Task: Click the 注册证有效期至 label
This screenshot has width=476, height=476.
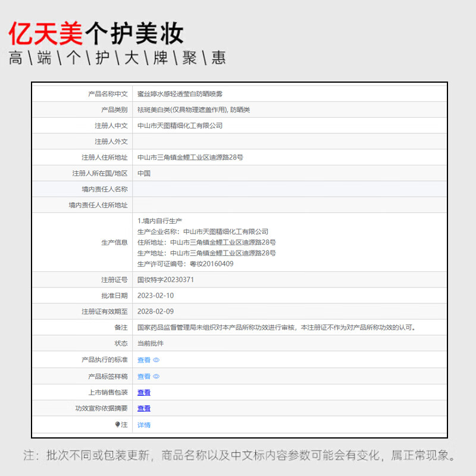Action: (105, 311)
